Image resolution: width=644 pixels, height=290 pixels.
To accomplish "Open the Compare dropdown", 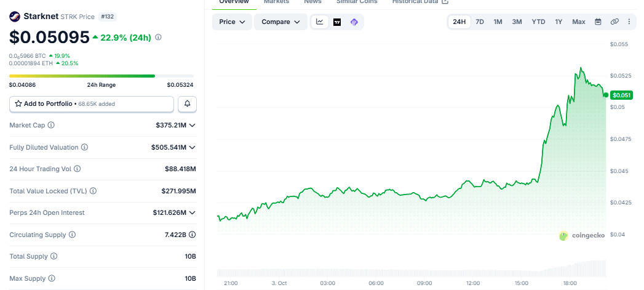I will coord(280,22).
